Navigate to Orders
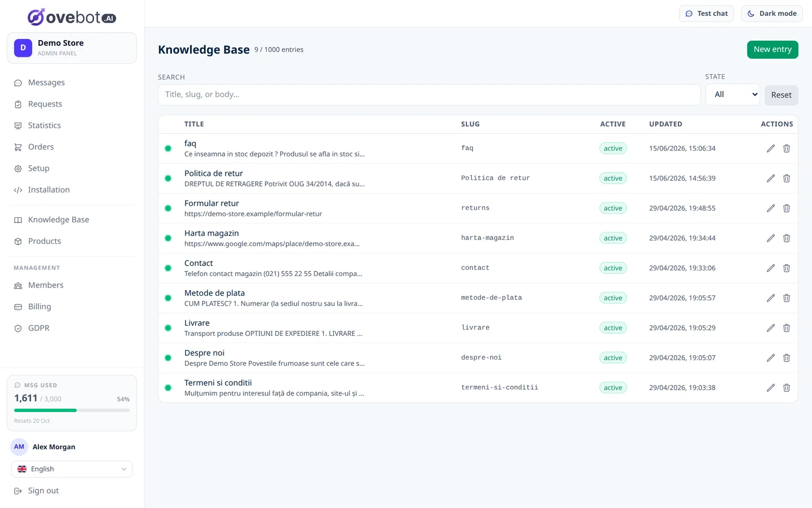 pyautogui.click(x=72, y=147)
